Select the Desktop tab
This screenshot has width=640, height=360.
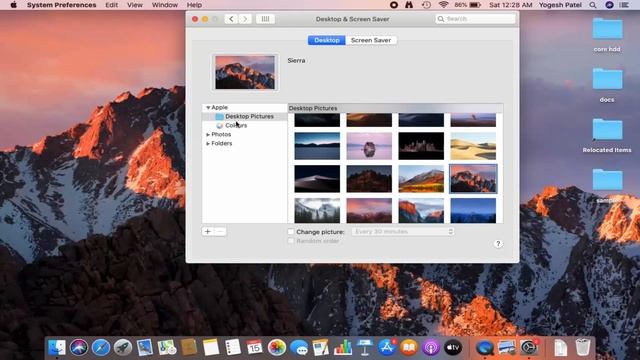point(327,40)
